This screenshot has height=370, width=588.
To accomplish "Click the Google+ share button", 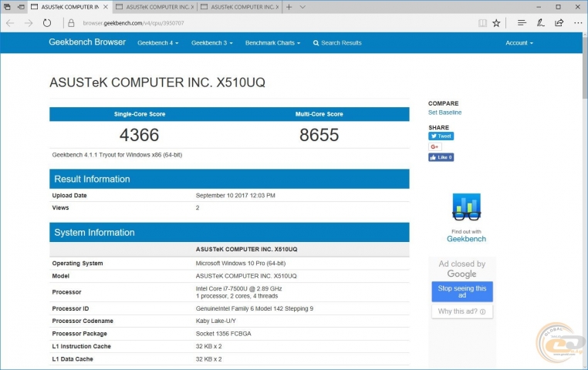I will click(x=435, y=146).
